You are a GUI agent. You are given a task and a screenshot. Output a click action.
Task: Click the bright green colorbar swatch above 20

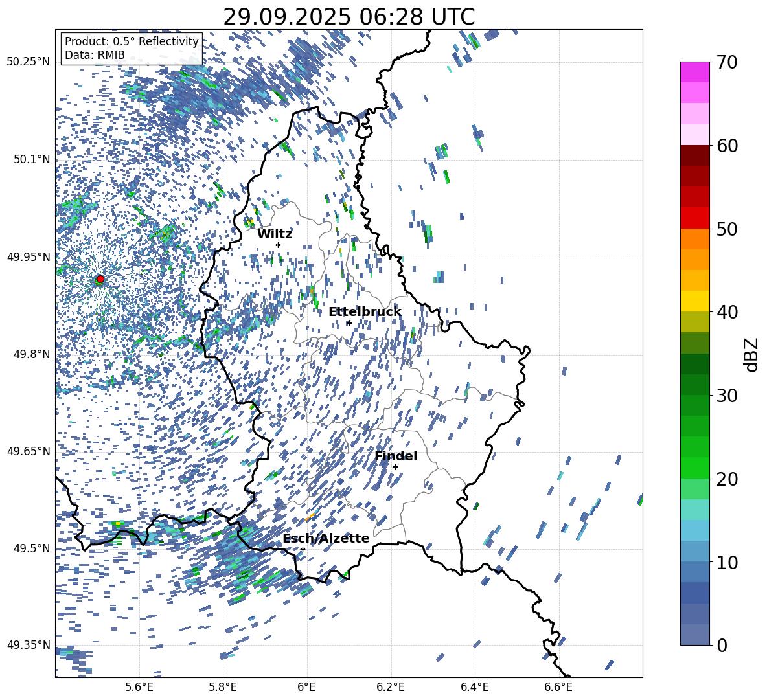click(x=694, y=468)
